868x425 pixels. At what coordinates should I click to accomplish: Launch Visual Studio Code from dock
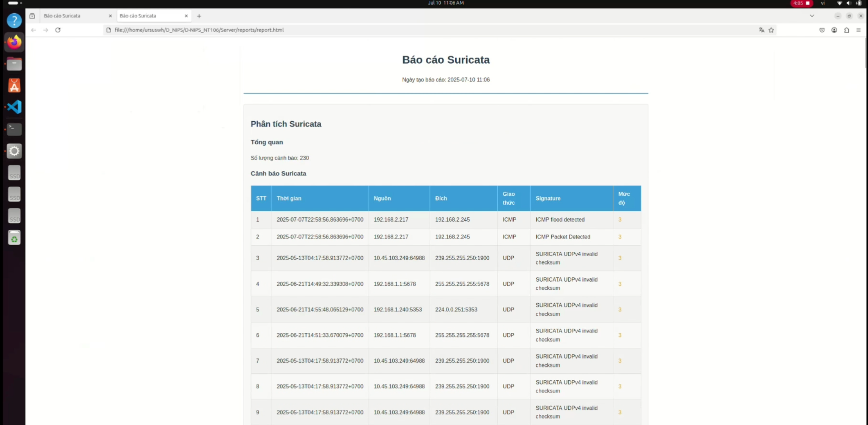(x=14, y=107)
